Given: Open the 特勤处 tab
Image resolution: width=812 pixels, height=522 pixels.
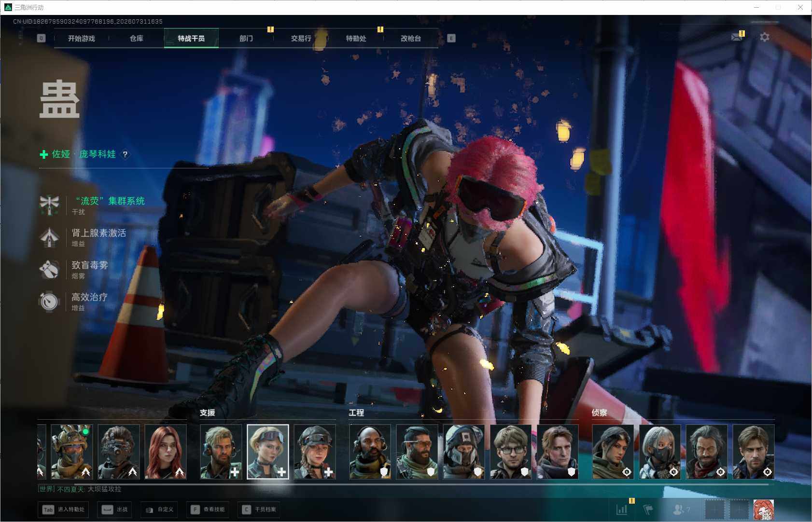Looking at the screenshot, I should tap(356, 39).
